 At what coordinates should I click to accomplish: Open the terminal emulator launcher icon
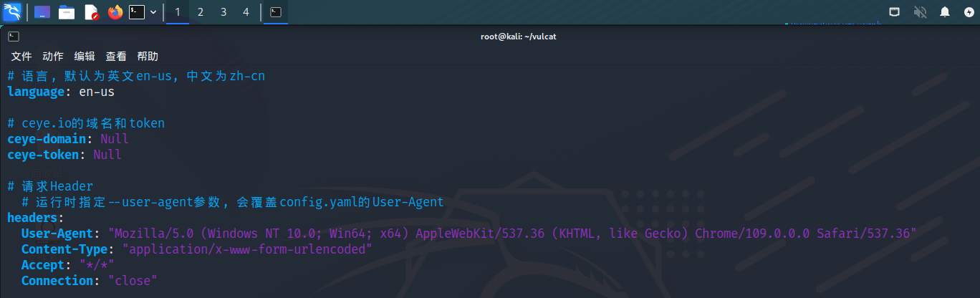point(137,12)
